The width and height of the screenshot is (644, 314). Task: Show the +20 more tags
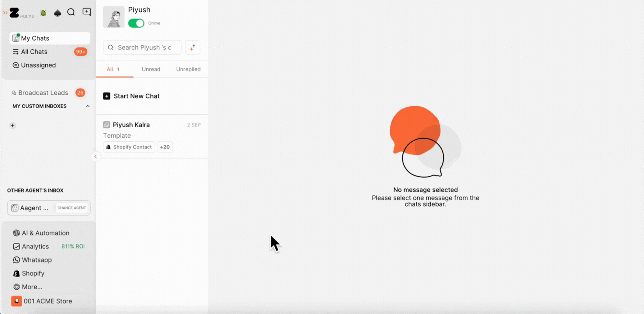point(165,147)
